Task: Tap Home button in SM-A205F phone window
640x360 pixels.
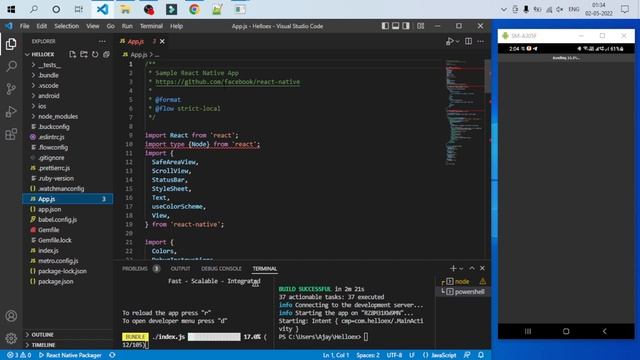Action: click(x=566, y=331)
